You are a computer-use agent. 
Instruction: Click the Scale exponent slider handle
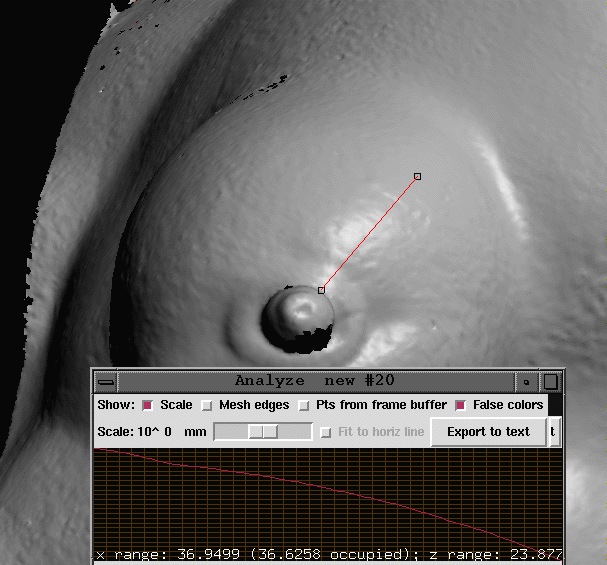coord(263,432)
